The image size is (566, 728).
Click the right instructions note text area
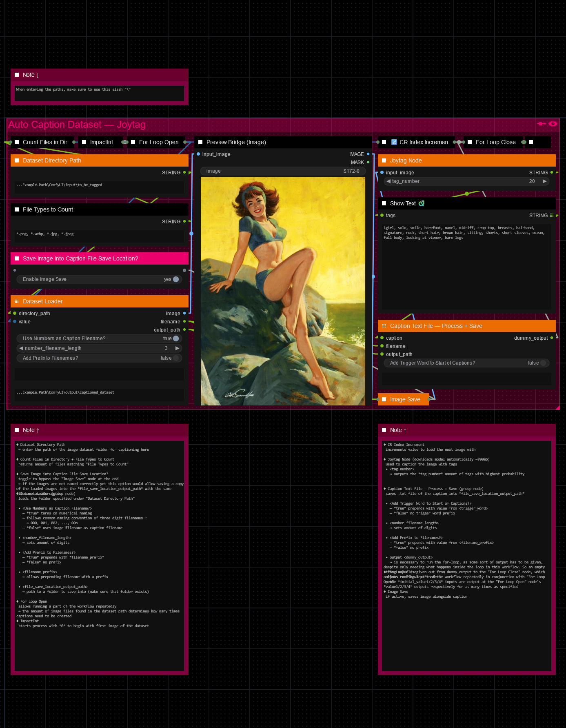coord(467,556)
